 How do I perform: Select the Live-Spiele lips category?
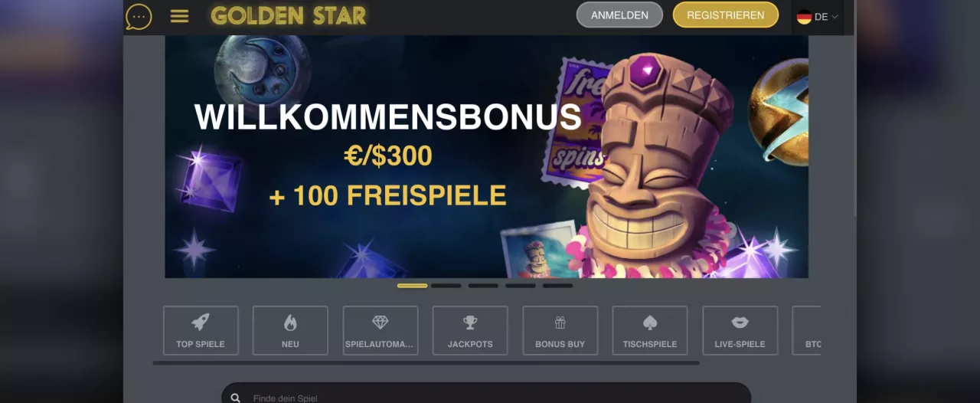(x=740, y=330)
